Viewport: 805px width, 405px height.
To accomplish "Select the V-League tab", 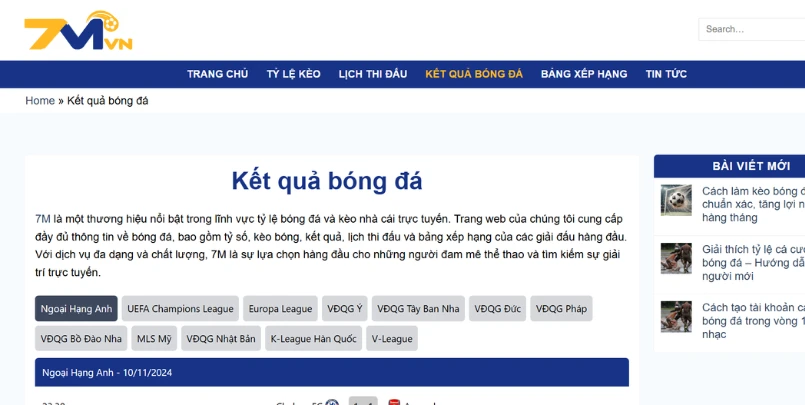I will [x=392, y=338].
